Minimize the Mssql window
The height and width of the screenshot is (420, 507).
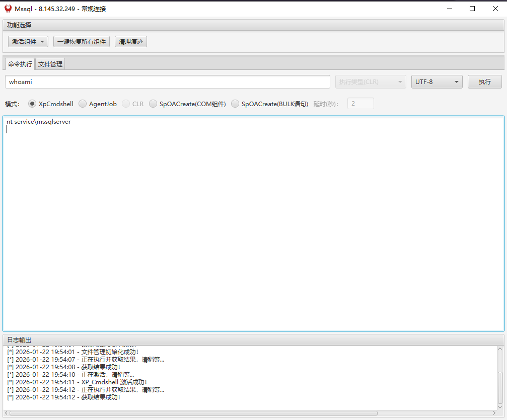pyautogui.click(x=449, y=9)
